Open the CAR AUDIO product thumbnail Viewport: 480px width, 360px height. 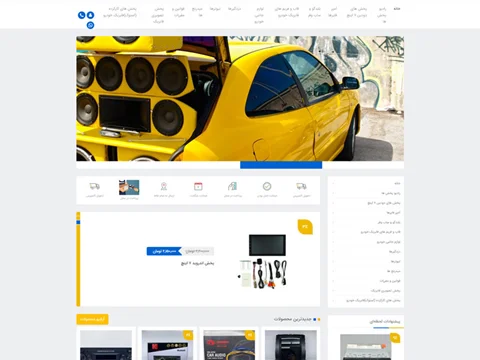coord(229,345)
